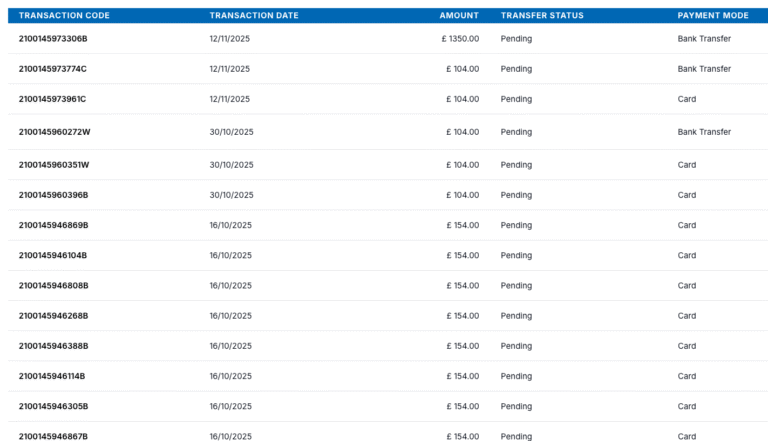Select transaction 2100145973961C

click(53, 99)
